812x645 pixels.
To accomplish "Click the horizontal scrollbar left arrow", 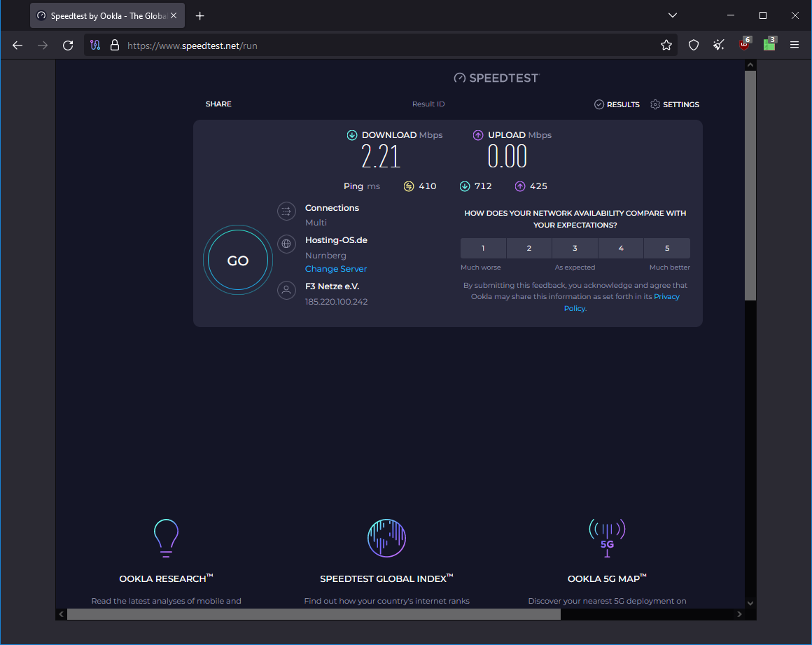I will [x=61, y=614].
